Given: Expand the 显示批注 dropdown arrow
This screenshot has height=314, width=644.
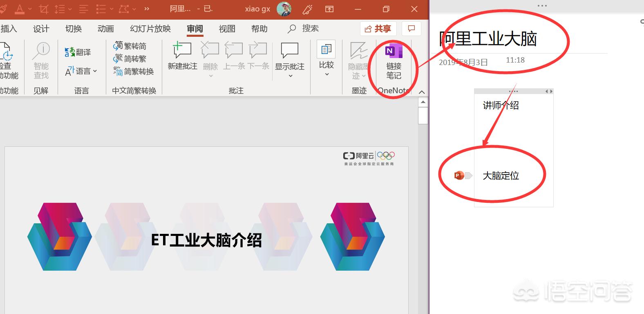Looking at the screenshot, I should (x=290, y=76).
